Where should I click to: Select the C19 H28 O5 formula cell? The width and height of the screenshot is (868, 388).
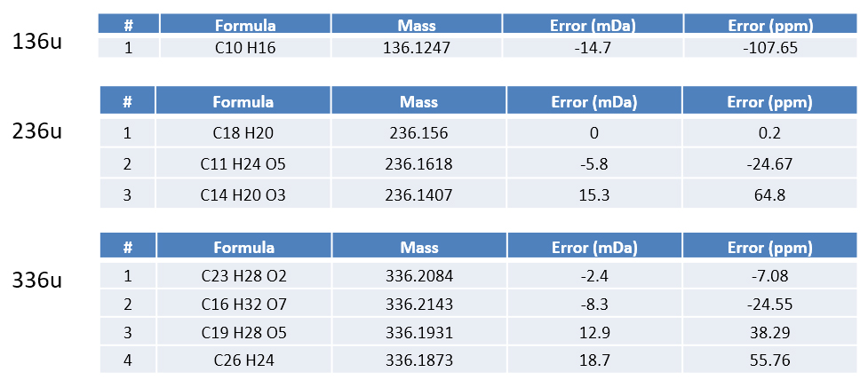(x=243, y=332)
